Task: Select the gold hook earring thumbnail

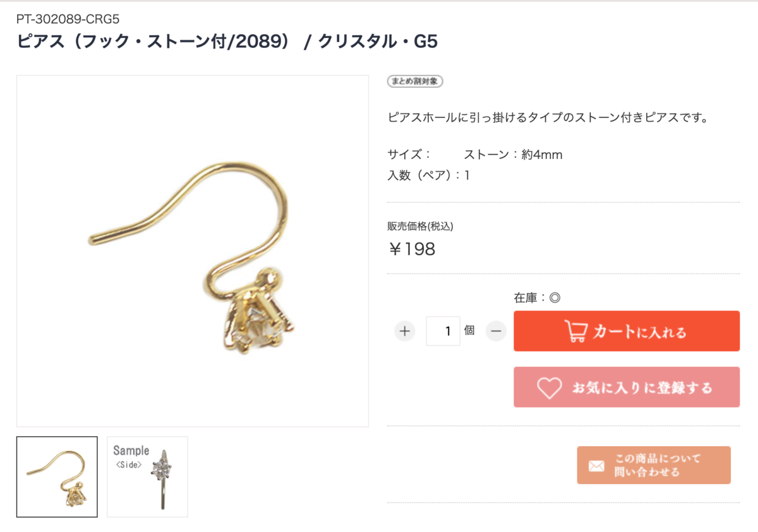Action: (57, 477)
